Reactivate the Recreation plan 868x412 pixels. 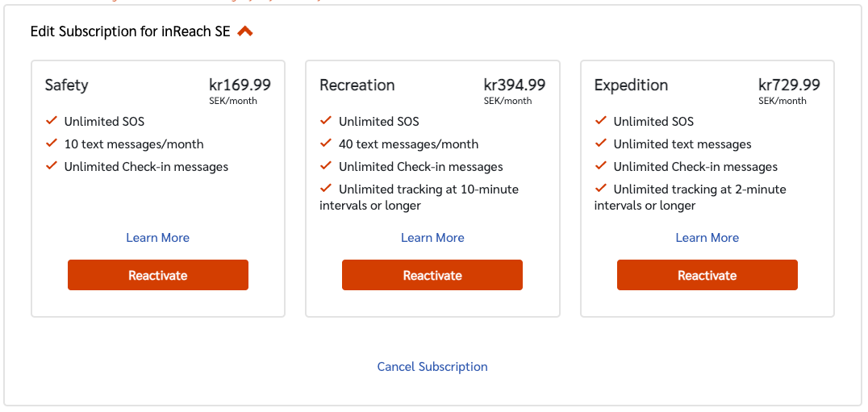432,275
